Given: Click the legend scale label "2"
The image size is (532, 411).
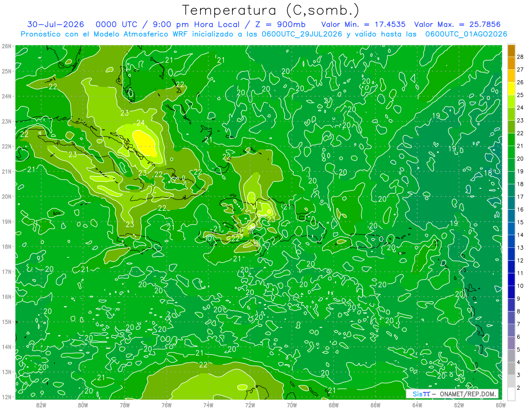Looking at the screenshot, I should click(x=519, y=388).
